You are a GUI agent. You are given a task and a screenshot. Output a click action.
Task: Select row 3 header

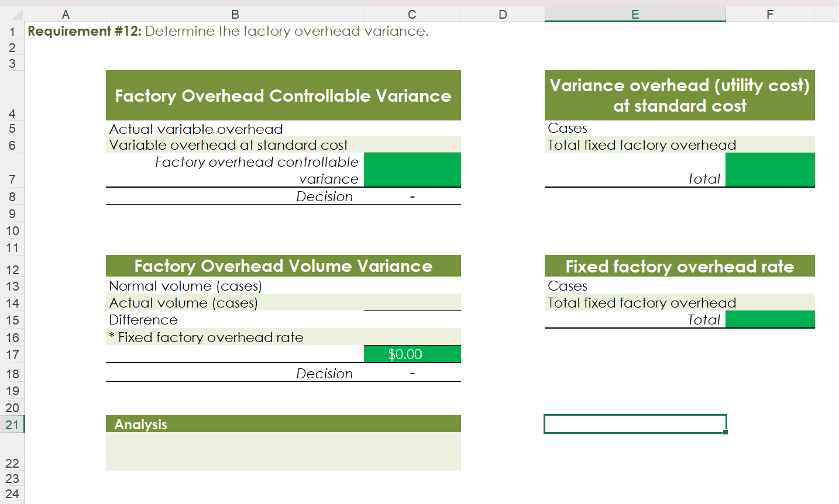pyautogui.click(x=12, y=63)
